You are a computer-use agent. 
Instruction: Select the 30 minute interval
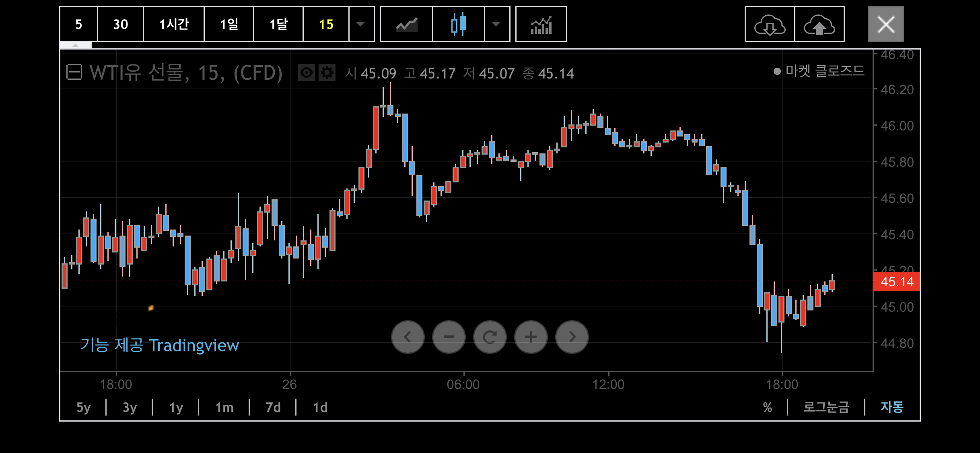pos(120,24)
